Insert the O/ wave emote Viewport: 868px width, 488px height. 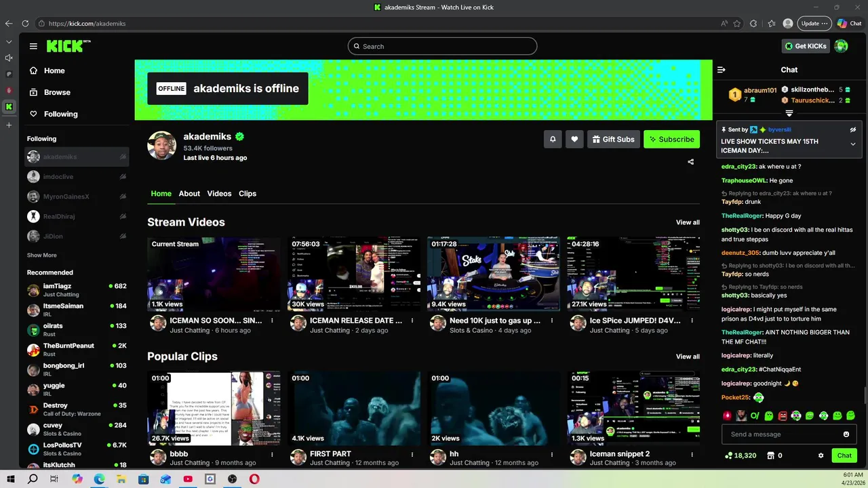click(x=755, y=415)
